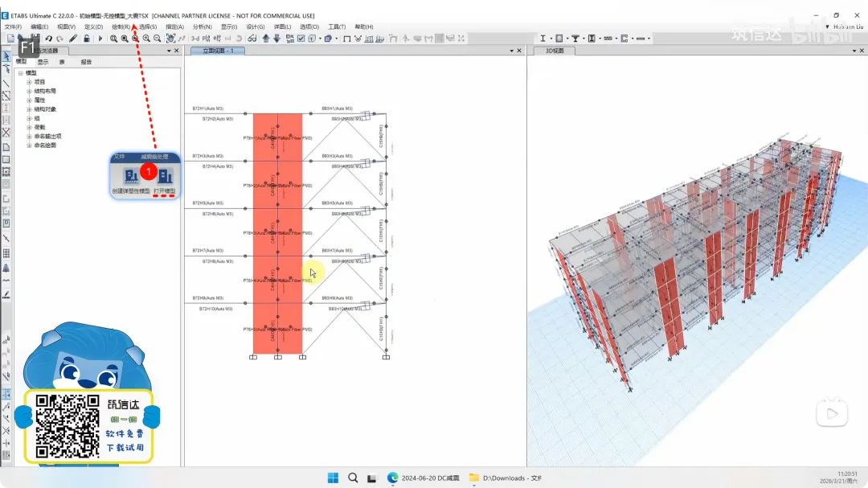Screen dimensions: 868x488
Task: Open dropdown beside T-section icon
Action: point(583,39)
